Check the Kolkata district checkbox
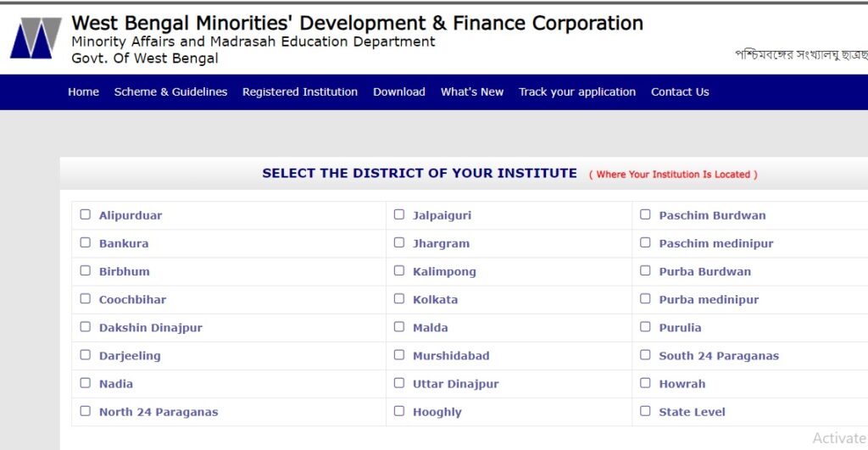This screenshot has height=450, width=868. click(x=399, y=298)
